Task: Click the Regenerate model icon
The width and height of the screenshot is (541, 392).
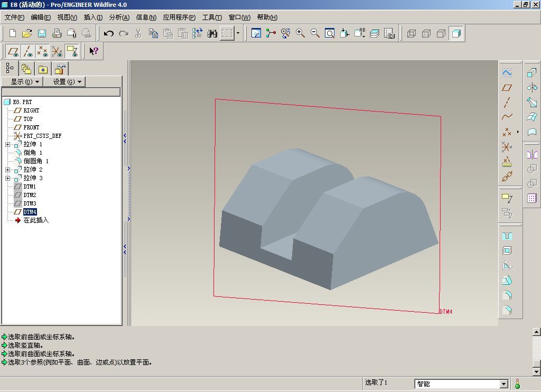Action: [x=198, y=33]
